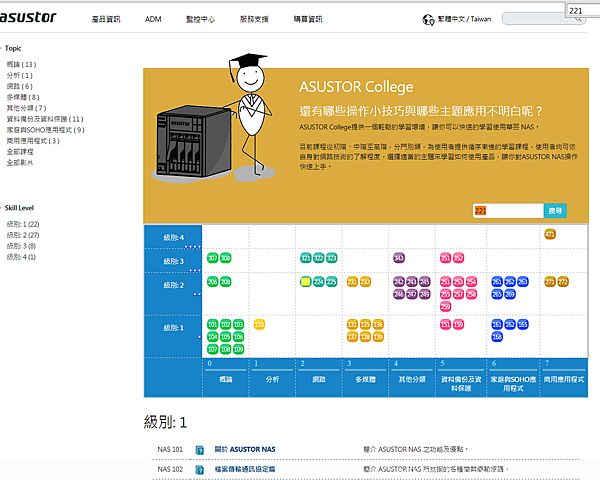The width and height of the screenshot is (600, 480).
Task: Open the 檔案傳輸通訊協定篇 course link
Action: [245, 469]
